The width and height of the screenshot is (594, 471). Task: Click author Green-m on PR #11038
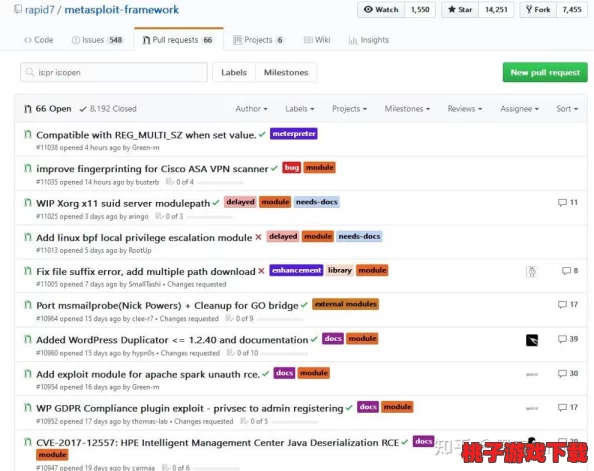(x=145, y=148)
